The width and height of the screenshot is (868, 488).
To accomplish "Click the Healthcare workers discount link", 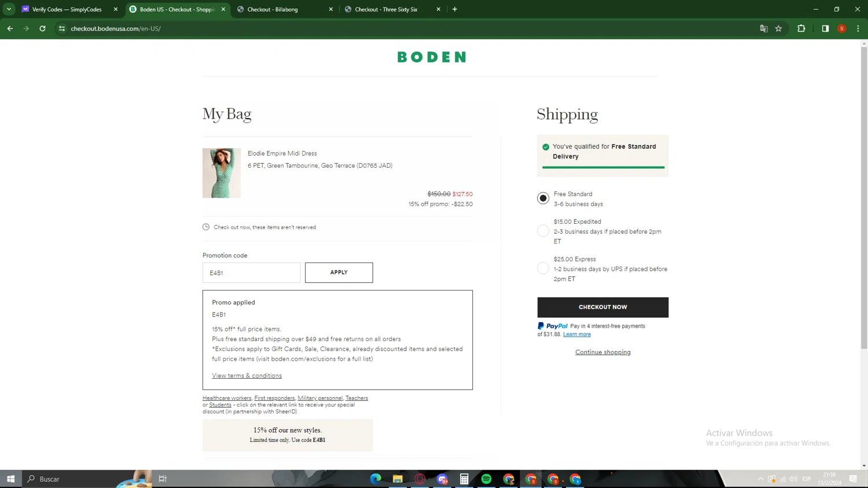I will [227, 398].
